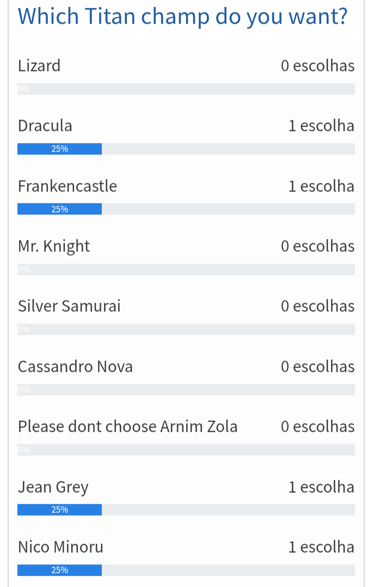Click Silver Samurai's 0% progress bar

coord(186,329)
